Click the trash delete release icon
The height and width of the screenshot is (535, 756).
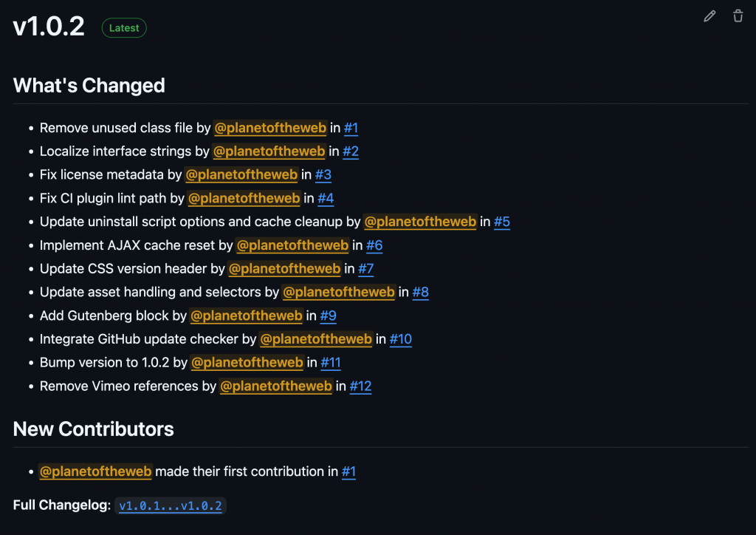tap(738, 16)
